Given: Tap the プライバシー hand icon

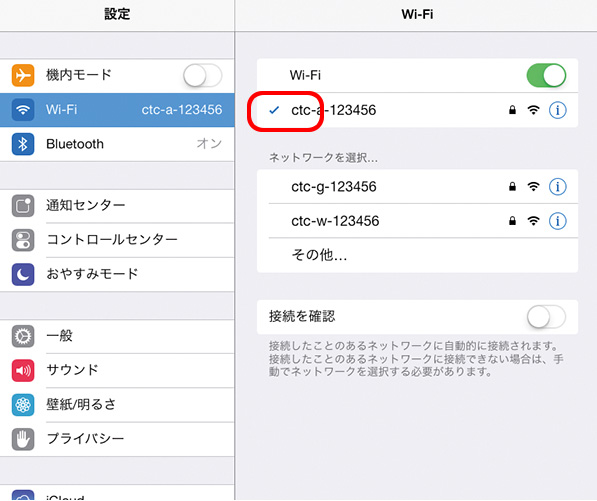Looking at the screenshot, I should pos(23,439).
